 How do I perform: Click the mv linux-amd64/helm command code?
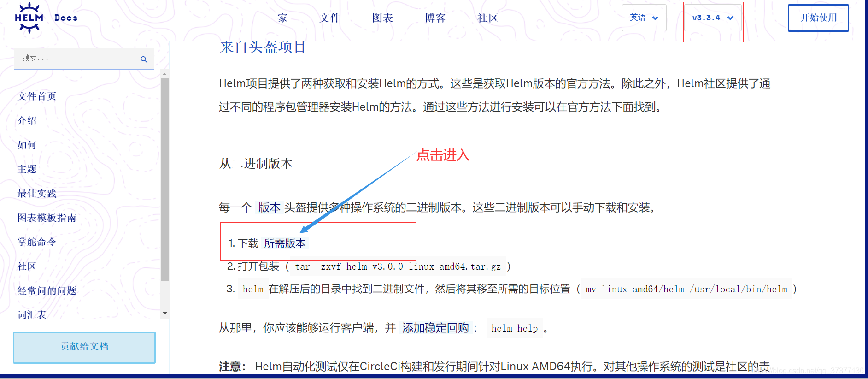tap(686, 289)
